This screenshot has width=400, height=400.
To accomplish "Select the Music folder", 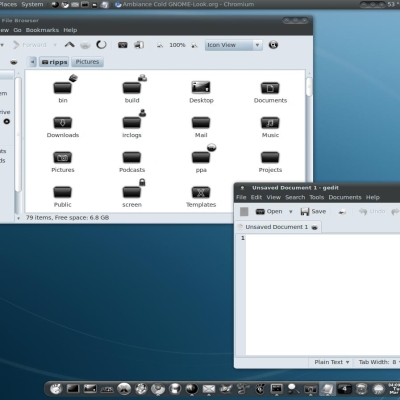I will pos(270,127).
